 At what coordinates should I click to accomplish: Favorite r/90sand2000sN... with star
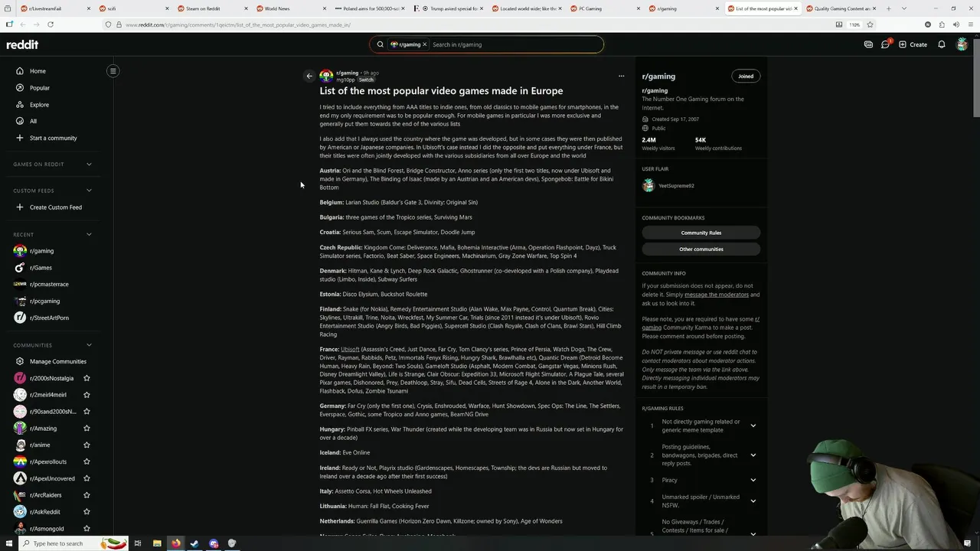pos(87,412)
